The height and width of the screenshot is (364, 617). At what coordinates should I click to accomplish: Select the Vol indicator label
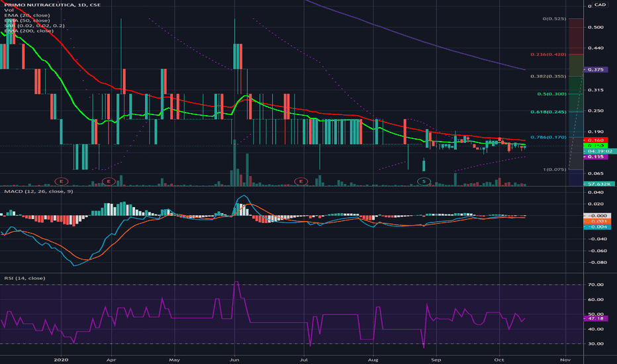[x=9, y=10]
